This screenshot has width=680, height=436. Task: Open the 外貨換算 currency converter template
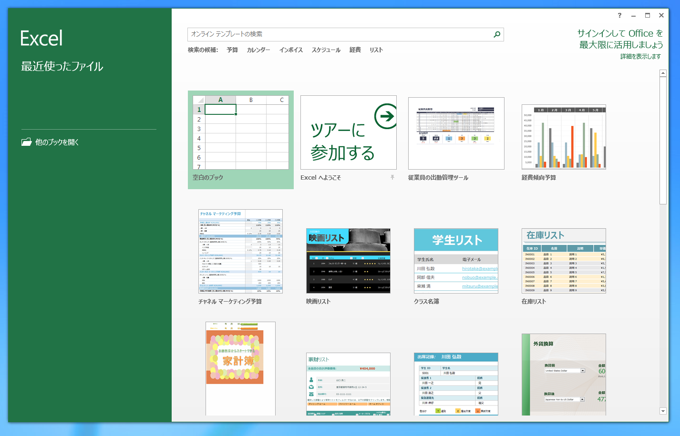tap(563, 374)
